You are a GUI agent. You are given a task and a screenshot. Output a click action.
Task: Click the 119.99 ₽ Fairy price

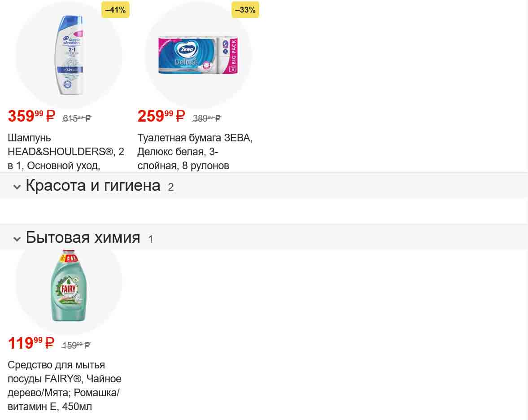pyautogui.click(x=31, y=343)
